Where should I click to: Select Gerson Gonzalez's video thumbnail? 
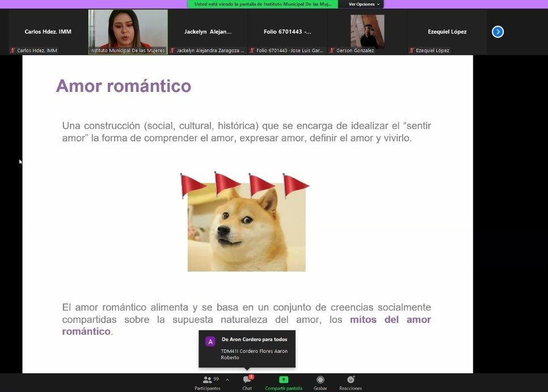click(367, 31)
